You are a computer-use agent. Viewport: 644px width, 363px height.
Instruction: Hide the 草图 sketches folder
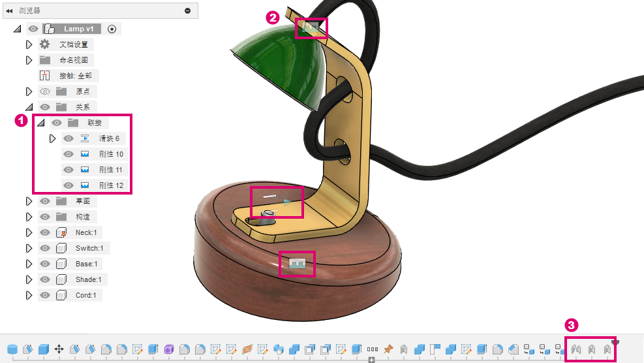click(x=45, y=201)
